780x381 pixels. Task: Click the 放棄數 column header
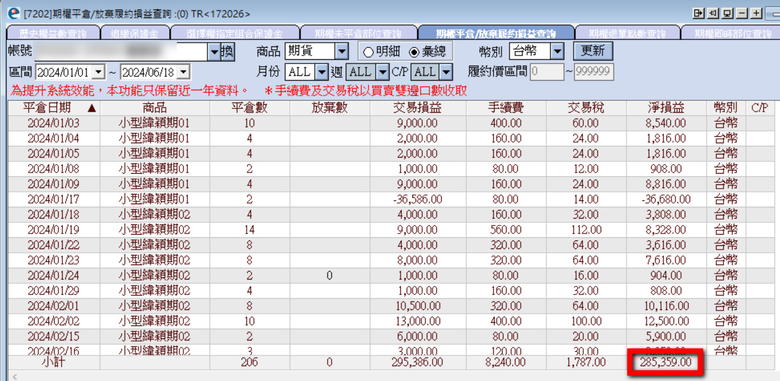[x=330, y=108]
